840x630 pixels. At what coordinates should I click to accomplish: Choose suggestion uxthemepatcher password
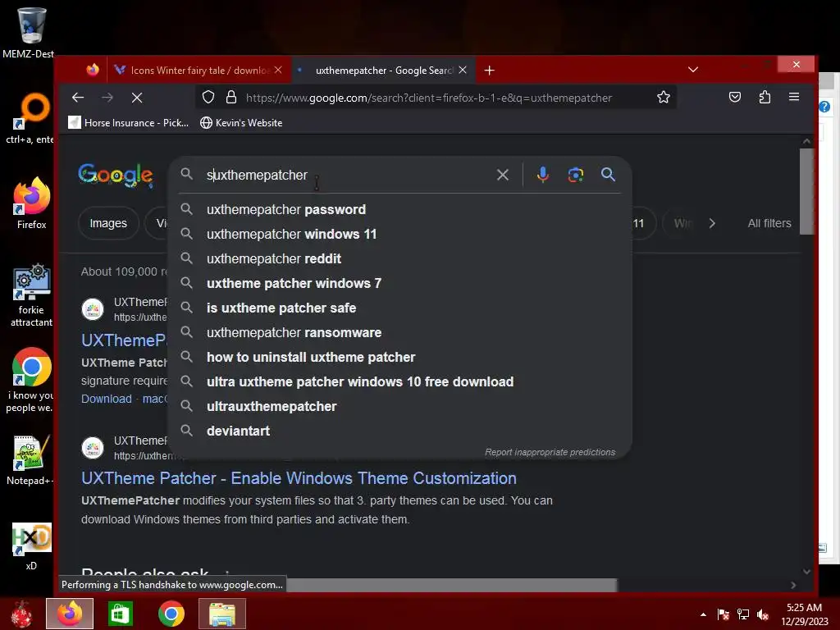399,209
